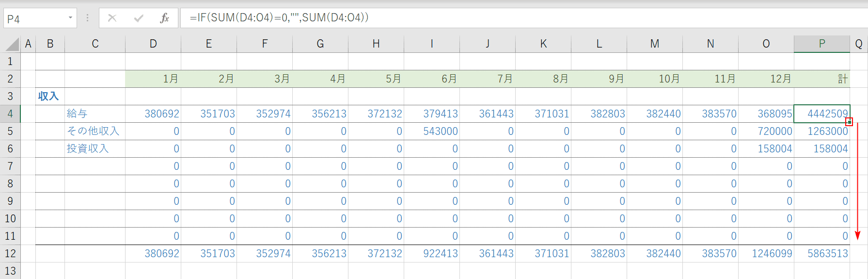Viewport: 868px width, 279px height.
Task: Select column I header
Action: tap(432, 44)
